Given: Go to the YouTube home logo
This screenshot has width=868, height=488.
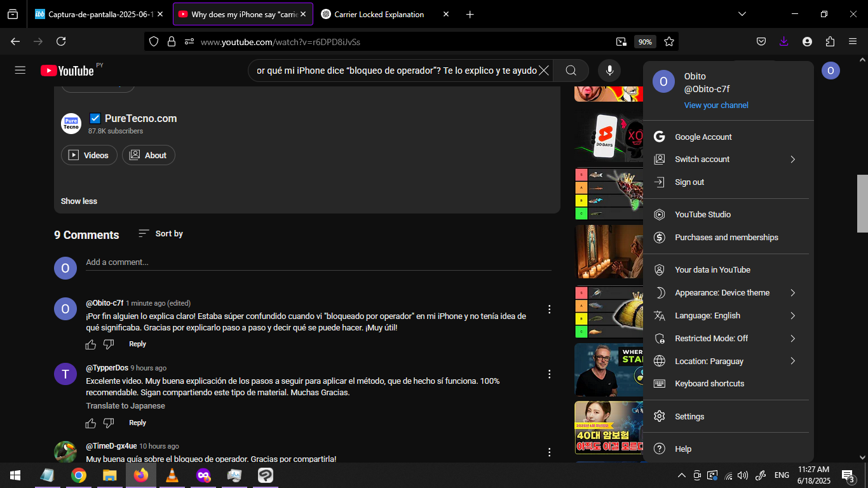Looking at the screenshot, I should point(67,71).
